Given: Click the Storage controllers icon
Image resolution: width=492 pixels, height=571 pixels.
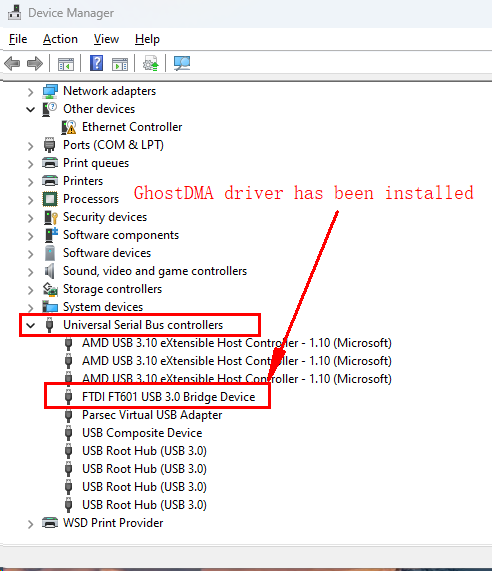Looking at the screenshot, I should pos(50,289).
